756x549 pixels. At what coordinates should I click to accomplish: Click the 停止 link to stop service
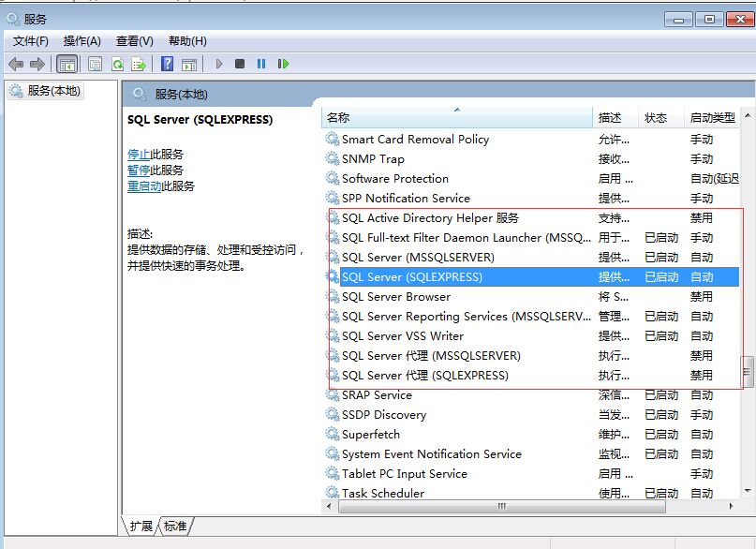coord(139,155)
